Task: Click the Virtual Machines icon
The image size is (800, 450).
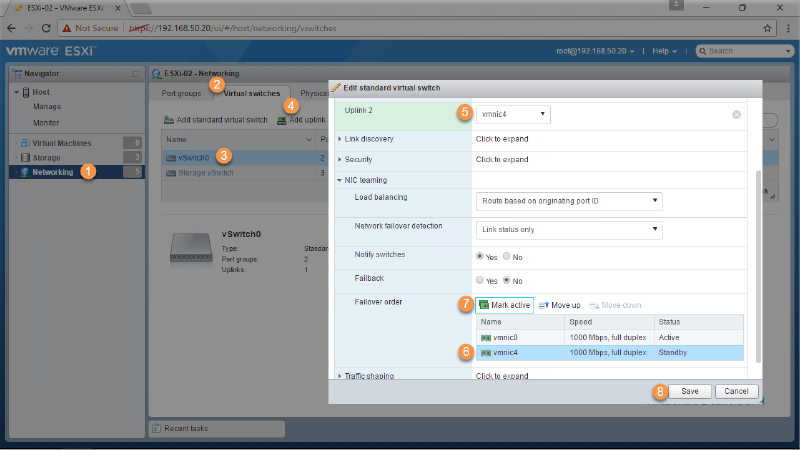Action: [26, 143]
